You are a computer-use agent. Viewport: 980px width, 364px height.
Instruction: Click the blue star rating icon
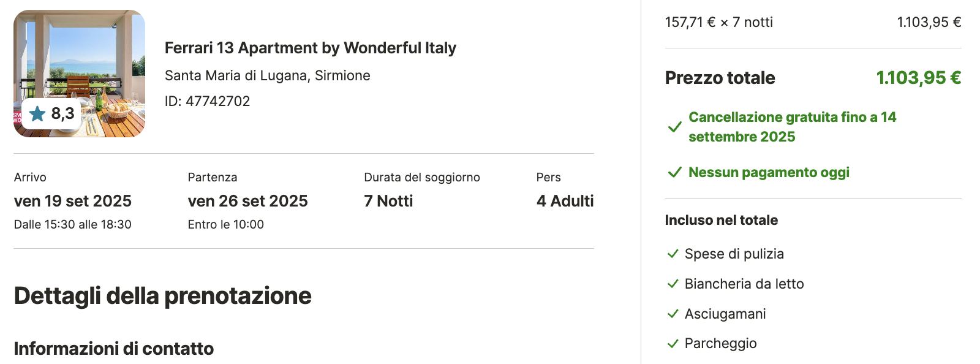pos(37,113)
